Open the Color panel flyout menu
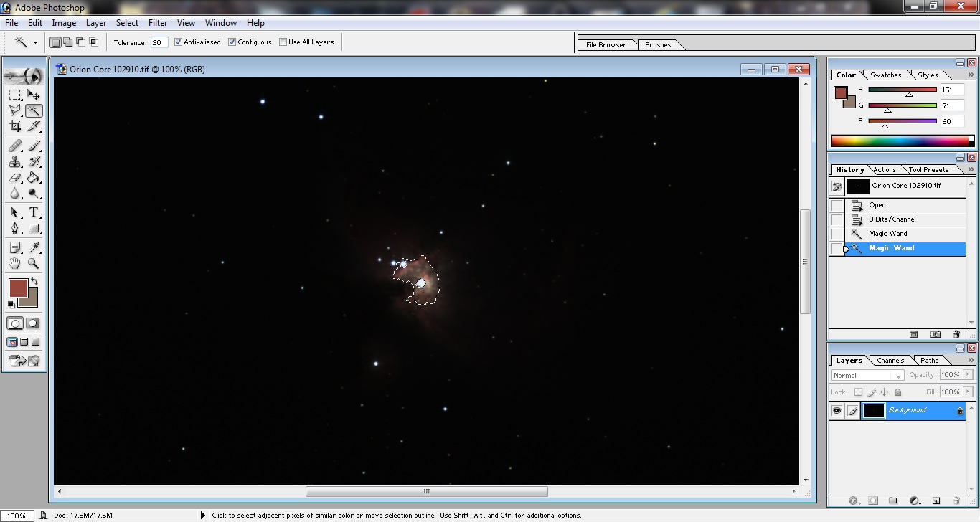 [x=971, y=75]
